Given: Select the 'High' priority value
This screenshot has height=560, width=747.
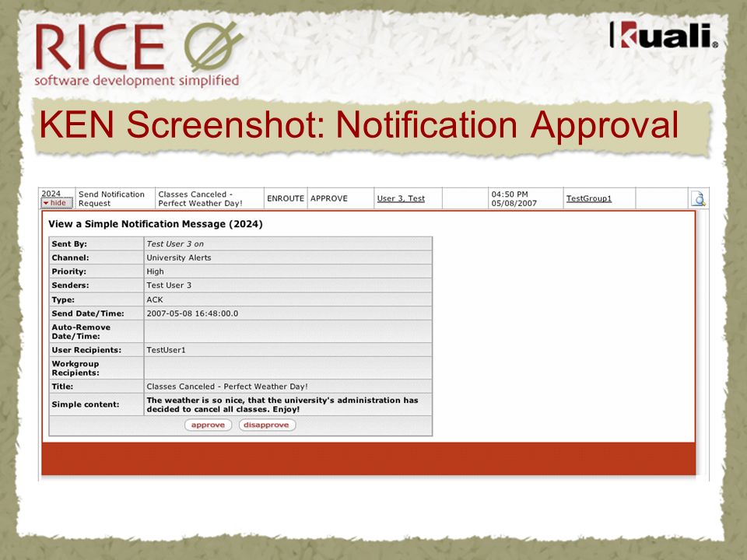Looking at the screenshot, I should click(x=155, y=271).
